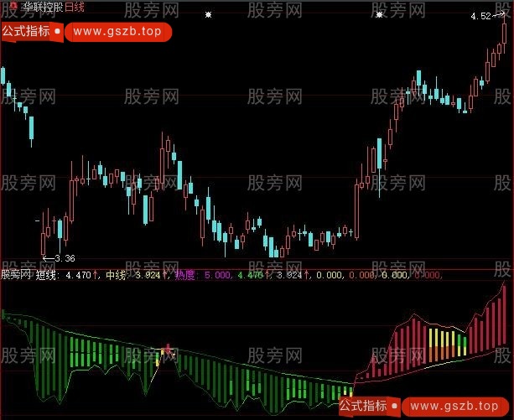Click the second white star marker at top

(x=380, y=15)
